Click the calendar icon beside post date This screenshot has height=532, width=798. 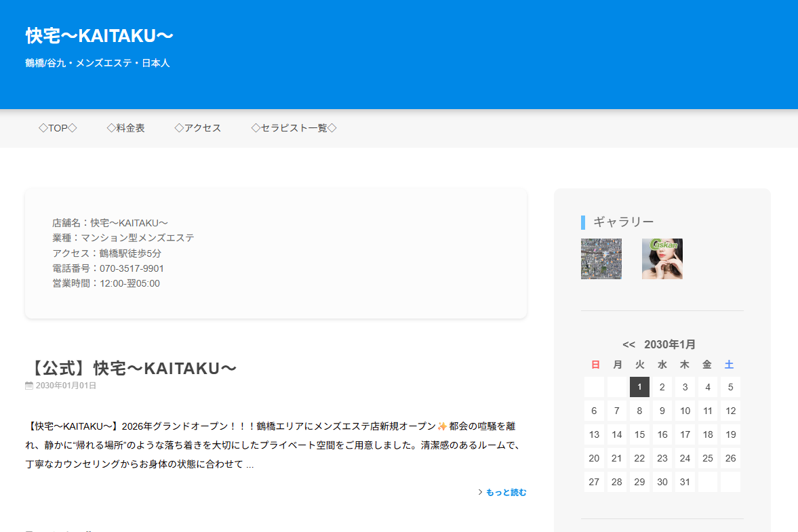coord(29,386)
